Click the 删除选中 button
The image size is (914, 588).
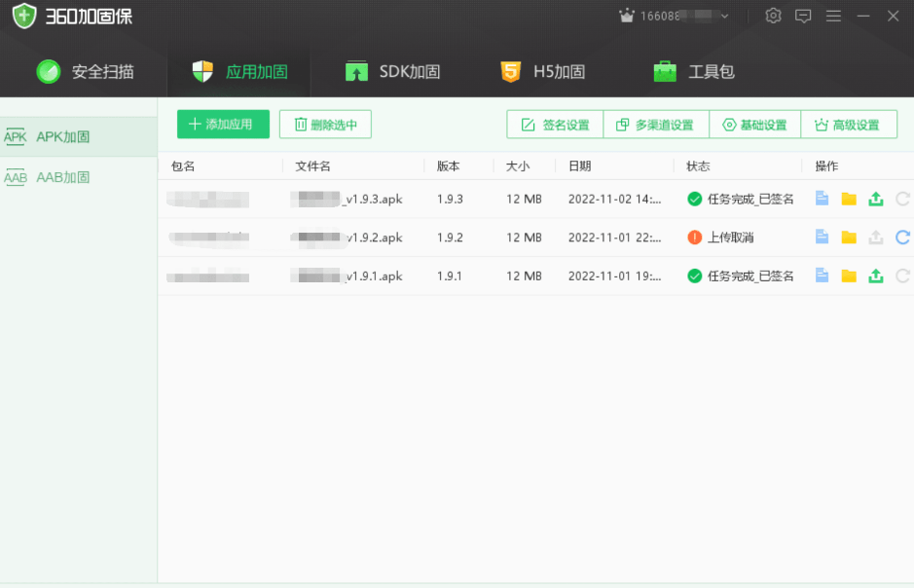pyautogui.click(x=325, y=125)
